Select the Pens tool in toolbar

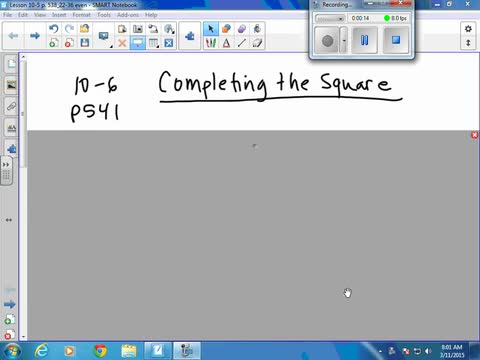211,43
